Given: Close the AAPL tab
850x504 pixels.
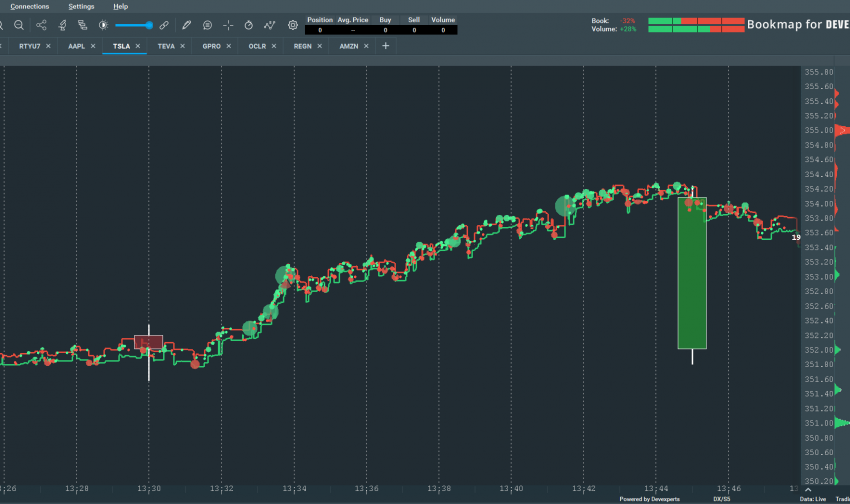Looking at the screenshot, I should click(x=93, y=46).
